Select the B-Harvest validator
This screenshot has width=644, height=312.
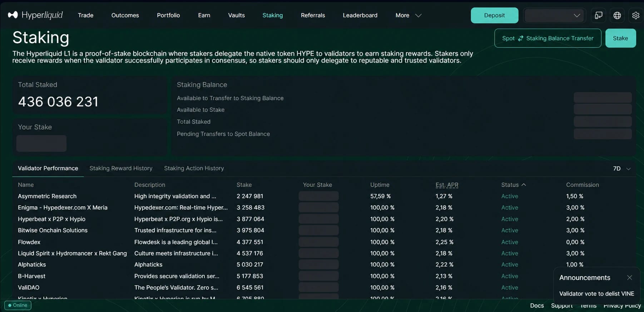pyautogui.click(x=31, y=276)
